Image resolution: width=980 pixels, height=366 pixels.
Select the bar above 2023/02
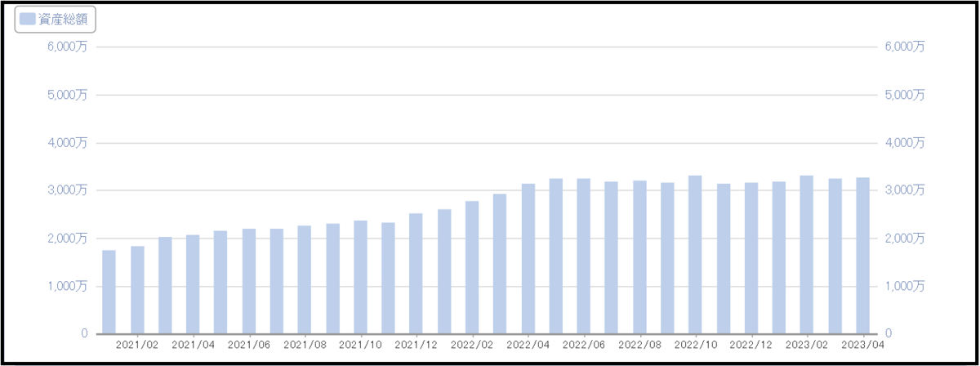pyautogui.click(x=807, y=255)
